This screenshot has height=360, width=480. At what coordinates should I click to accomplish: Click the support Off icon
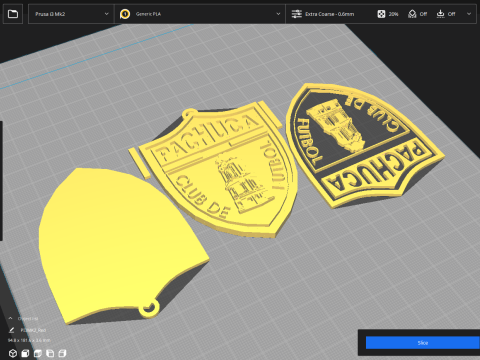tap(412, 14)
